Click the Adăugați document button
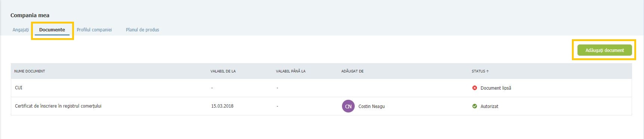The height and width of the screenshot is (139, 644). 604,50
